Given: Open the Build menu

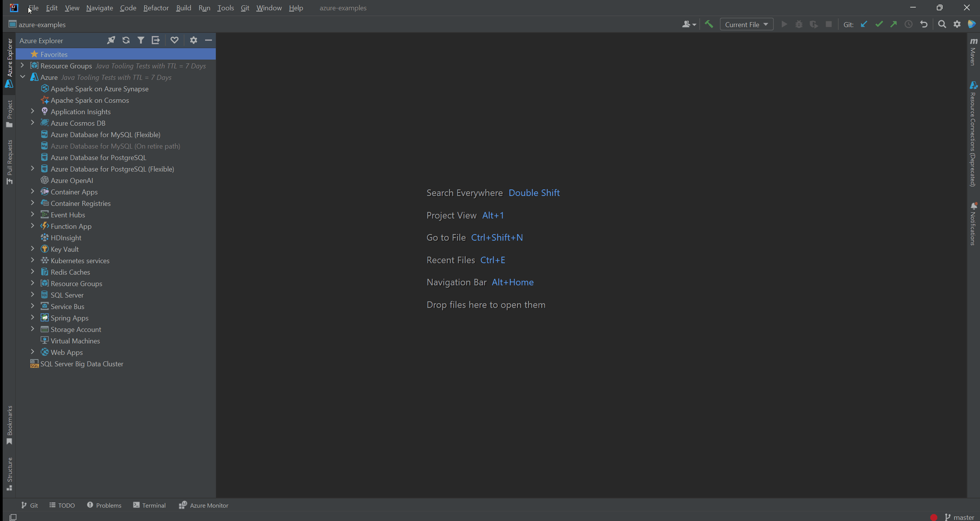Looking at the screenshot, I should pyautogui.click(x=184, y=8).
